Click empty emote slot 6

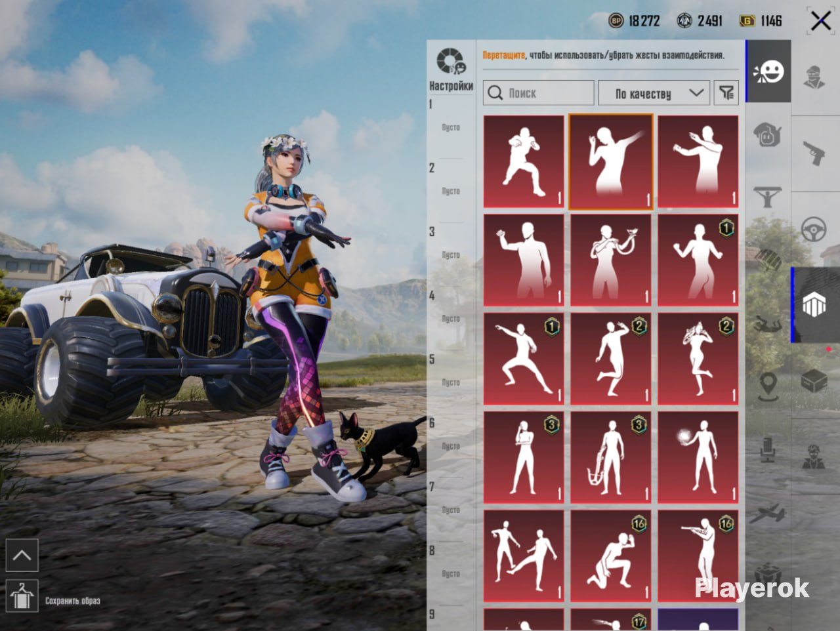451,446
